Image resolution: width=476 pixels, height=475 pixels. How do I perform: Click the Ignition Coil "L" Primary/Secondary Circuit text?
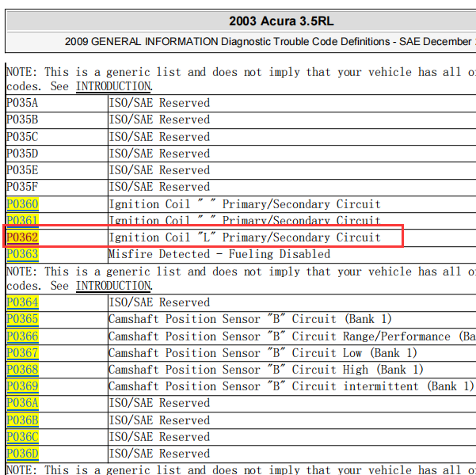[x=245, y=237]
